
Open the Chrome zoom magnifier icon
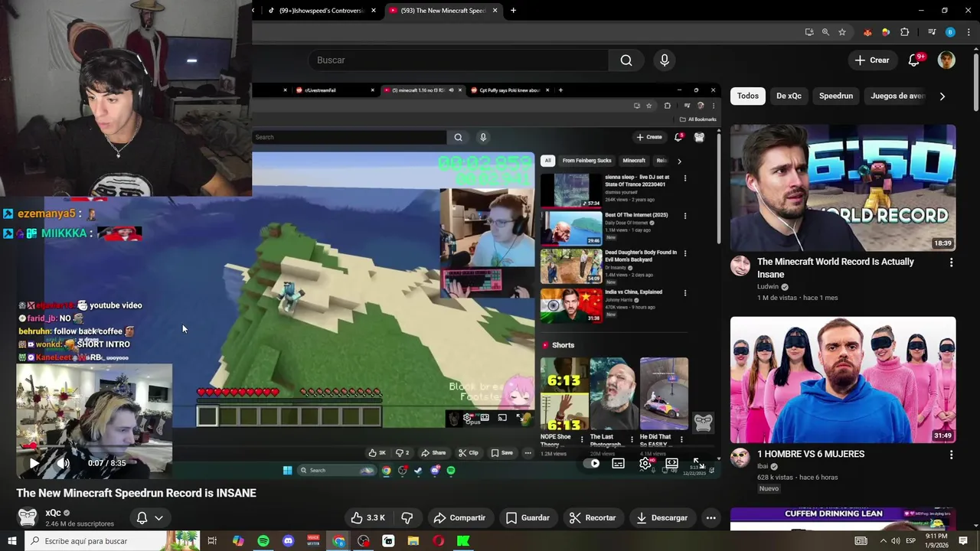[825, 32]
